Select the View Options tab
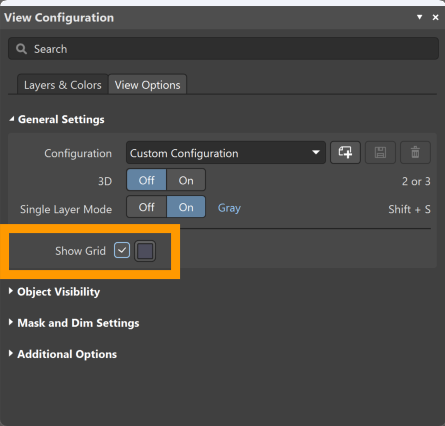Viewport: 445px width, 426px height. tap(147, 85)
